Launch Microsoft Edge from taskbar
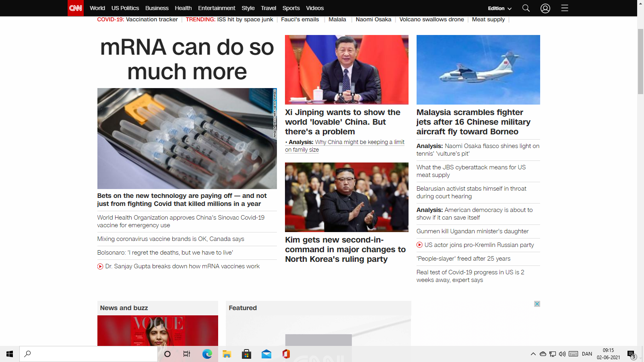This screenshot has width=644, height=362. pyautogui.click(x=207, y=354)
